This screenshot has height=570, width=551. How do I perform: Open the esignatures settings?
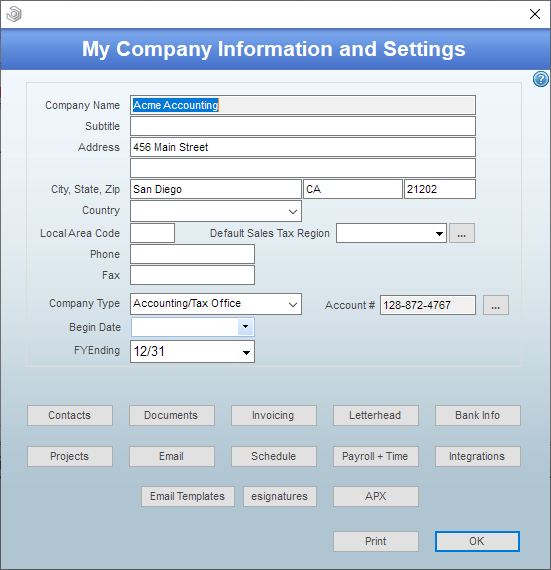pos(280,497)
